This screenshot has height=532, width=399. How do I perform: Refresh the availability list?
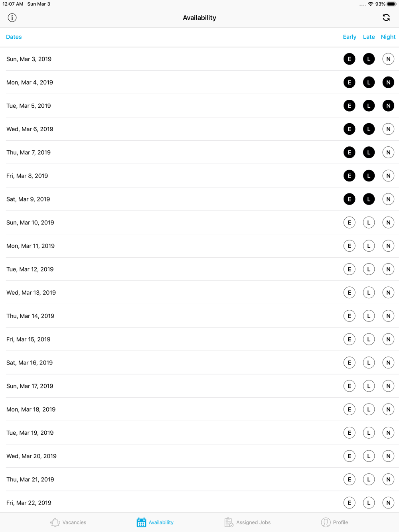click(386, 18)
